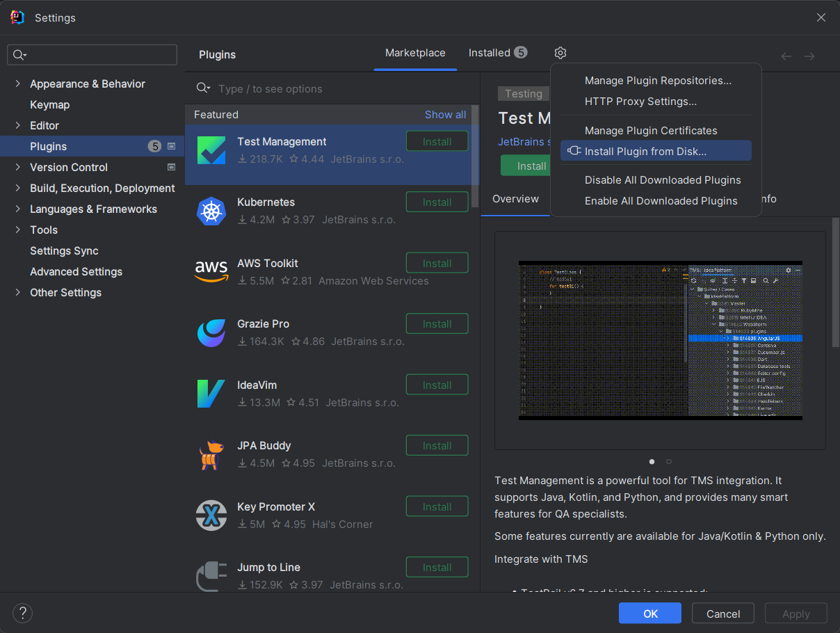Focus the plugin search input field
This screenshot has width=840, height=633.
pos(334,89)
